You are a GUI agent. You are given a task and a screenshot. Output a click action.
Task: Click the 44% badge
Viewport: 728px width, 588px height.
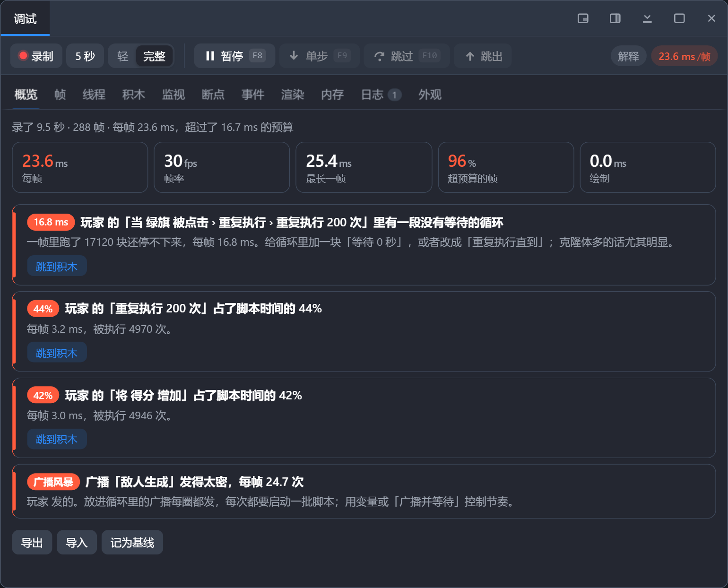click(43, 309)
